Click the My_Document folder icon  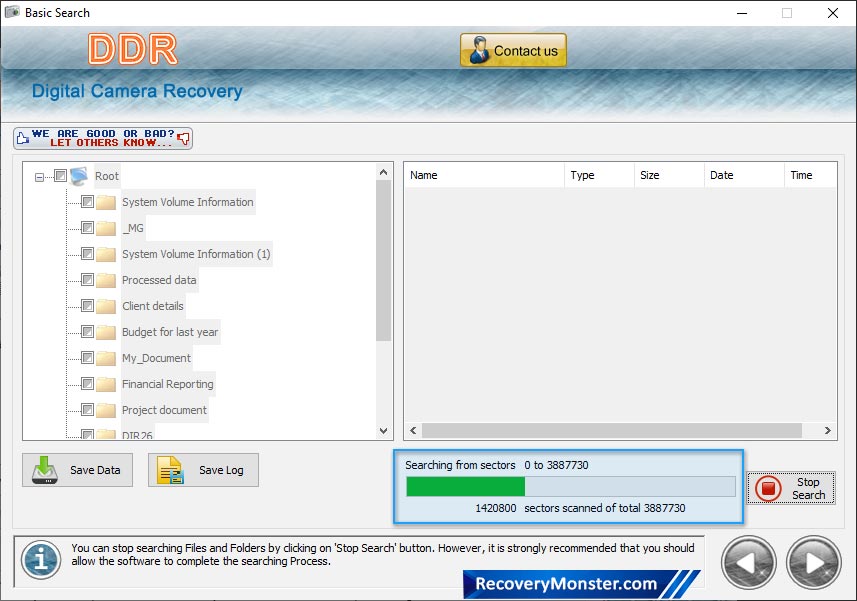pyautogui.click(x=106, y=358)
